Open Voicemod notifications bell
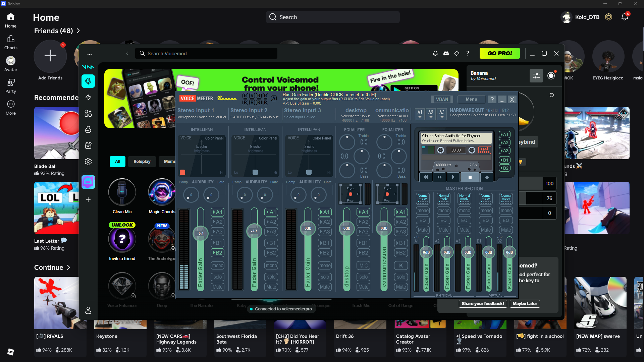 435,53
